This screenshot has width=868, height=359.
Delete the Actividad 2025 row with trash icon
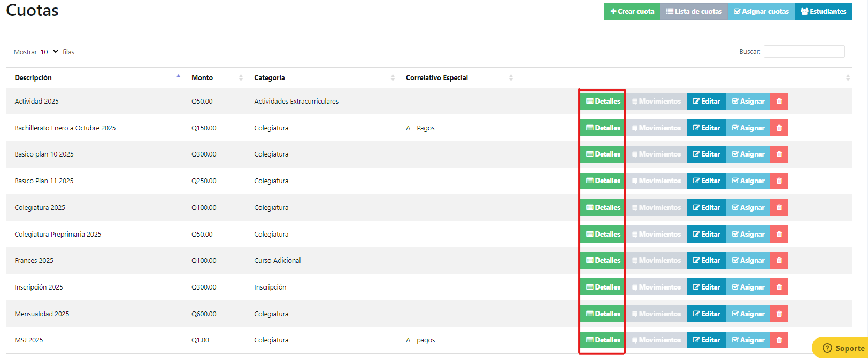coord(779,101)
